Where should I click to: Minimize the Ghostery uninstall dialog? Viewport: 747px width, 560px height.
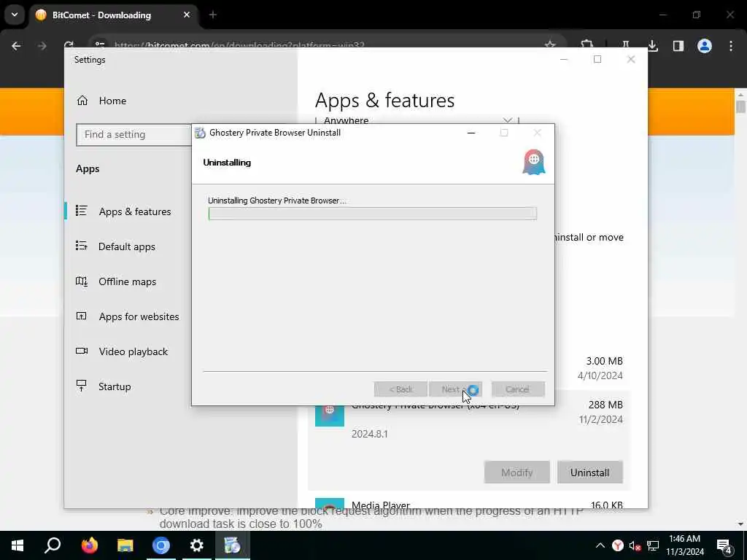pyautogui.click(x=471, y=133)
